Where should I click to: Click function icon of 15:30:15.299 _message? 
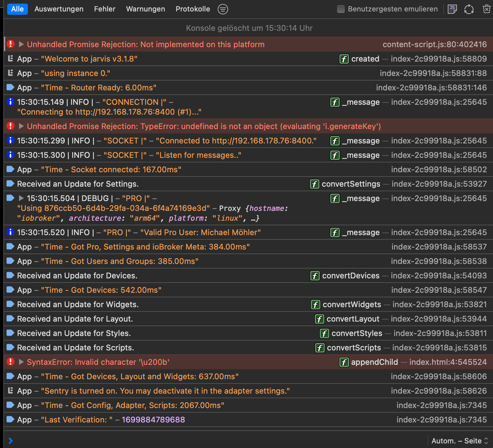[335, 141]
